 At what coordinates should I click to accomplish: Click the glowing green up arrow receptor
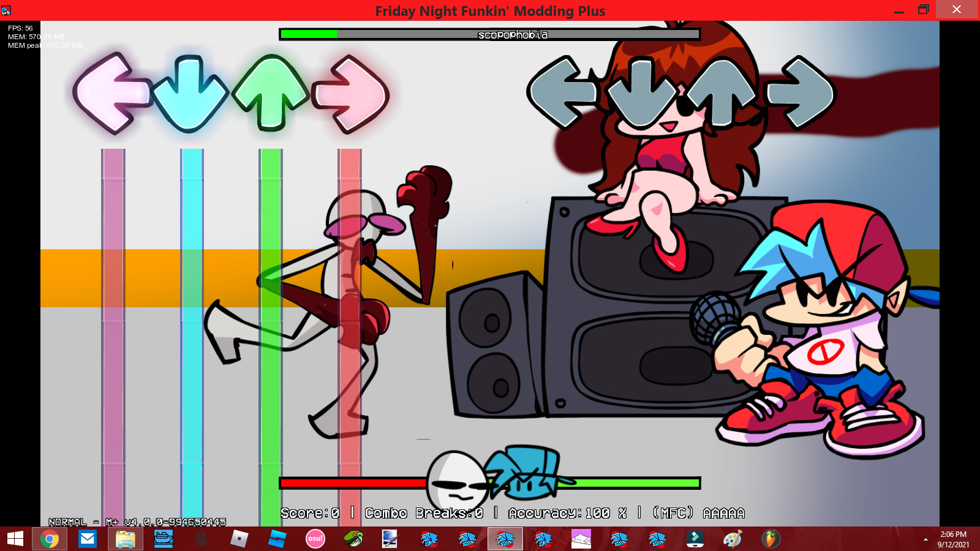(270, 92)
